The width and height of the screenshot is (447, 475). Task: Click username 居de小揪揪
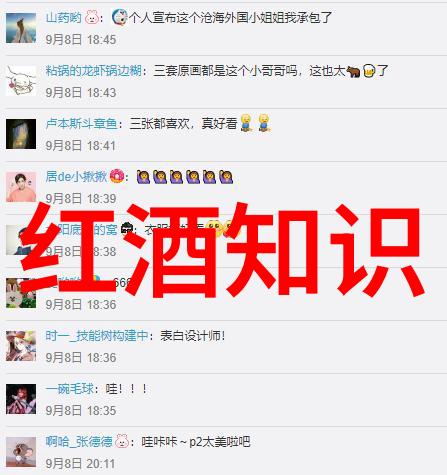tap(76, 176)
